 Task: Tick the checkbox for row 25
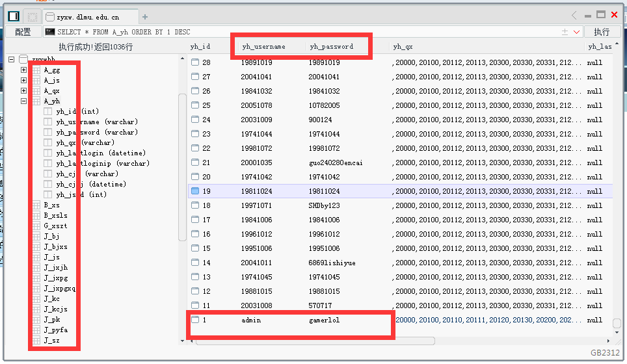195,105
